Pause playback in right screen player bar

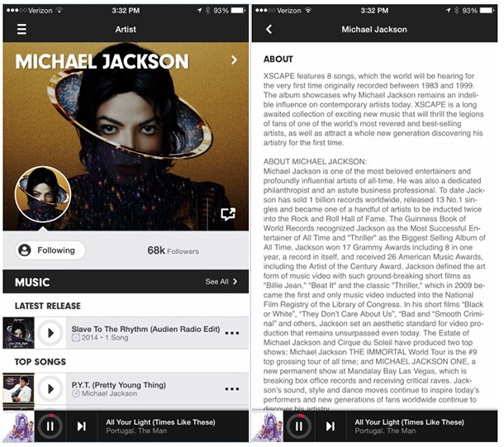pos(299,426)
